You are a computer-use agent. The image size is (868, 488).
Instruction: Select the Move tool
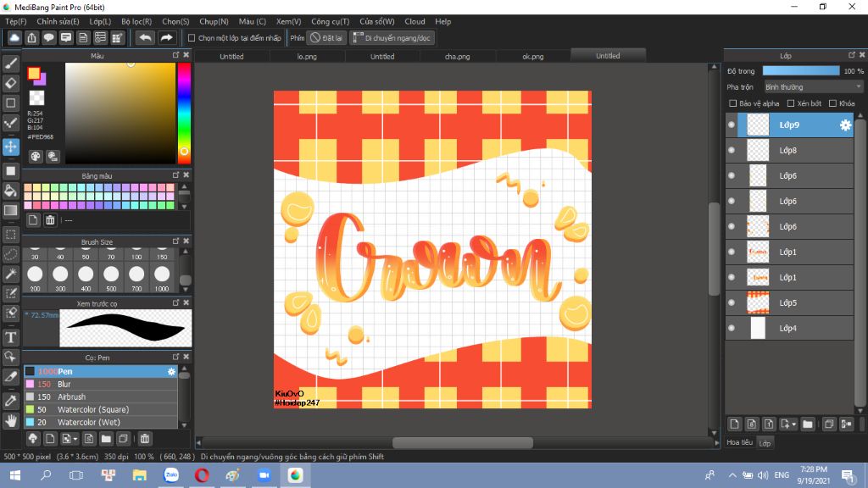(10, 147)
